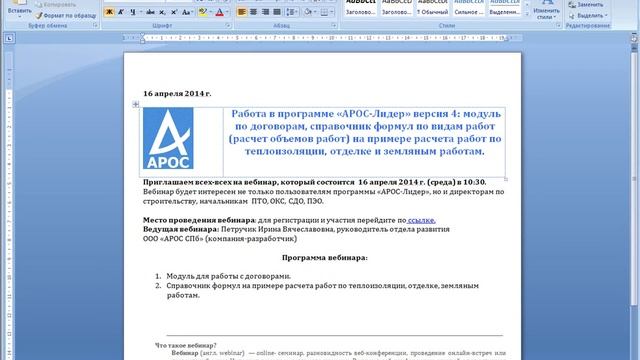
Task: Toggle Italic (К) formatting
Action: point(121,12)
